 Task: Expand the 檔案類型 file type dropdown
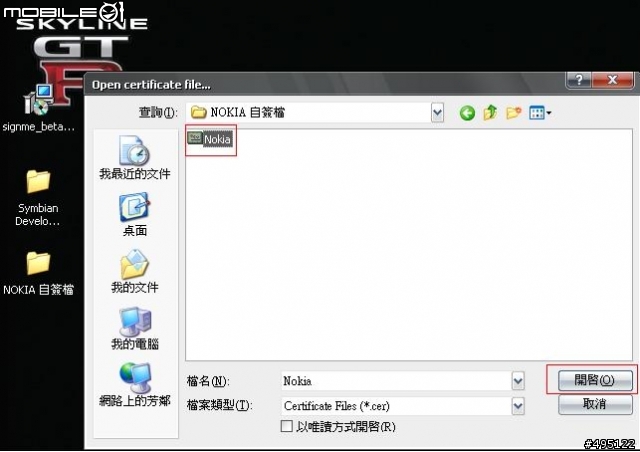pyautogui.click(x=518, y=406)
